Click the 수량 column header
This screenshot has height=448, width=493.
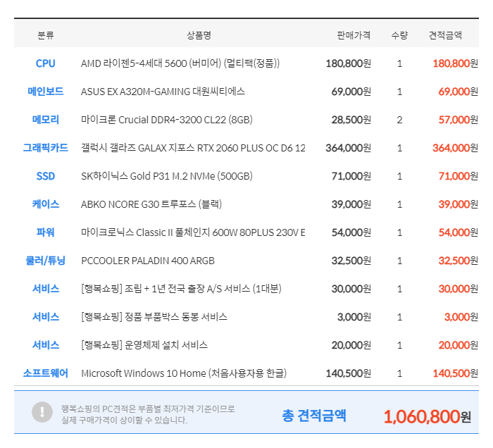pyautogui.click(x=399, y=35)
